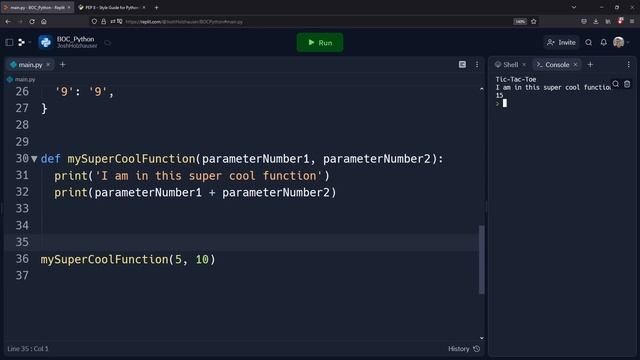
Task: Open Replit search magnifier in header
Action: click(589, 42)
